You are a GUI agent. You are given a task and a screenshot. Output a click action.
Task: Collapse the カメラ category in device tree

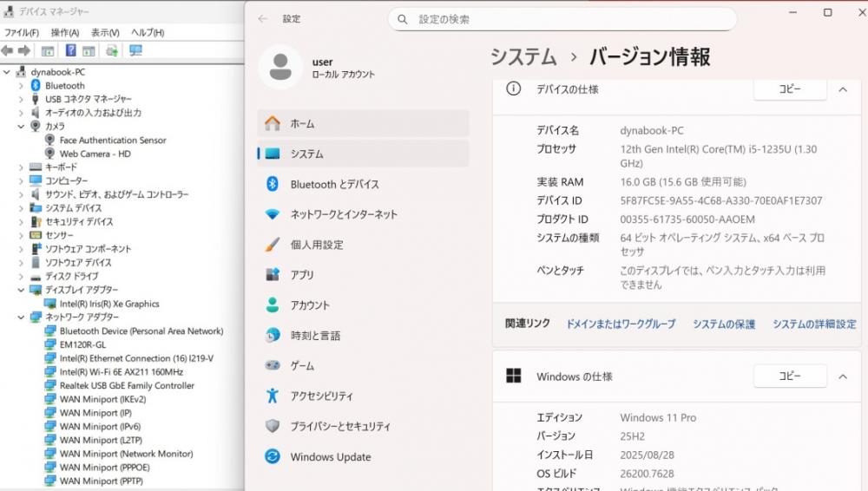coord(22,127)
